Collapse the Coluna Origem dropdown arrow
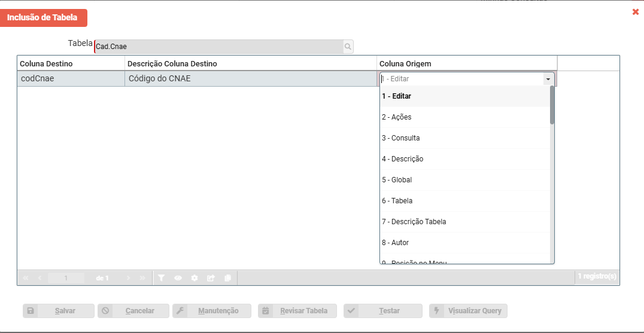The image size is (644, 333). tap(548, 79)
